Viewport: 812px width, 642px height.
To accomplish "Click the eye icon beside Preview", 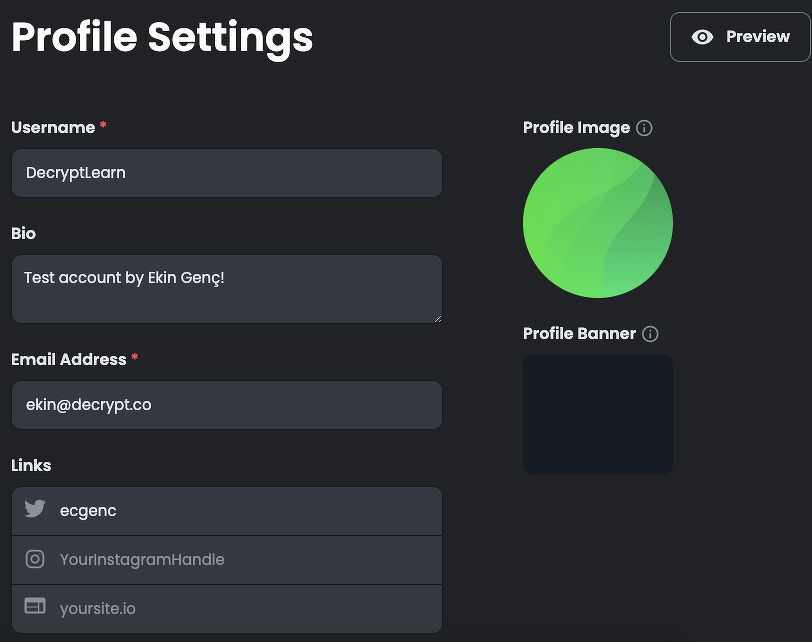I will pos(703,37).
